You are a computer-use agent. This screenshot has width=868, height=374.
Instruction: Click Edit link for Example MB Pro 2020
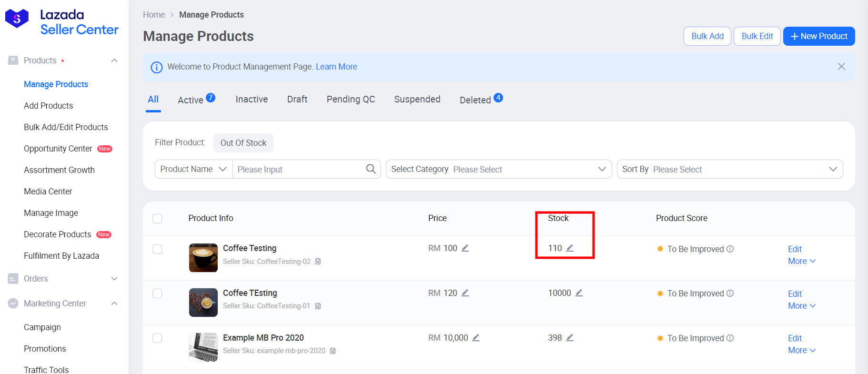tap(795, 338)
